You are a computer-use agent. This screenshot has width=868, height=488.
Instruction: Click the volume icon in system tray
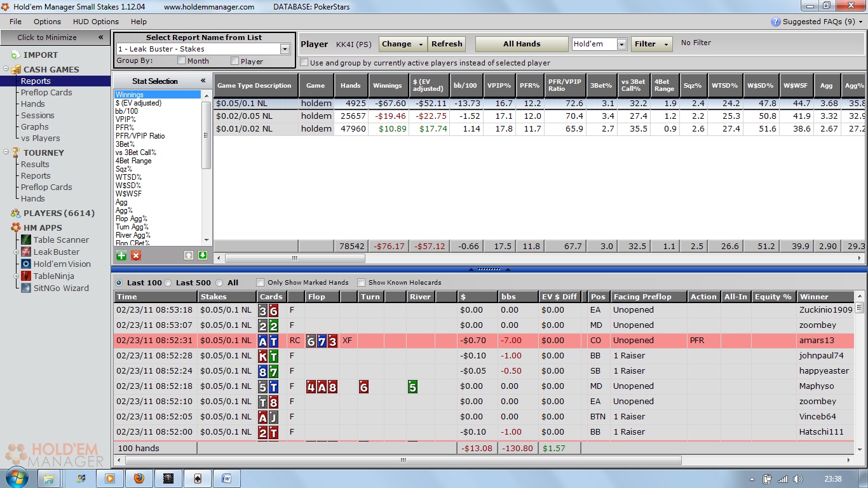[x=799, y=479]
